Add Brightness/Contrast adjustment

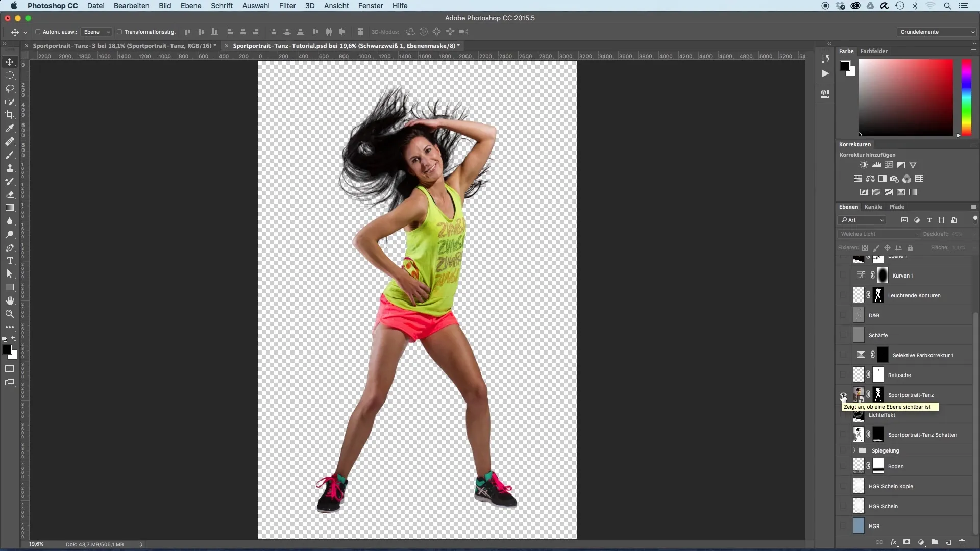pyautogui.click(x=864, y=165)
